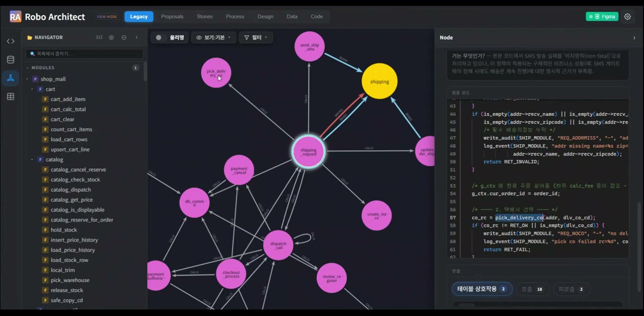Collapse the Navigator panel with left chevron

136,37
